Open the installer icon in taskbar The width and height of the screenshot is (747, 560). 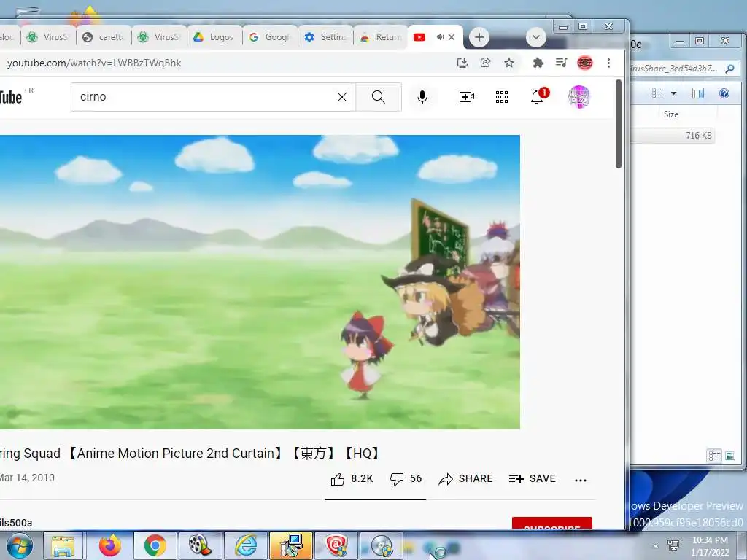tap(290, 545)
